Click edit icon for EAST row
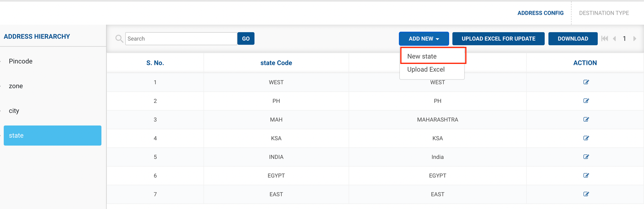644x209 pixels. click(x=586, y=194)
